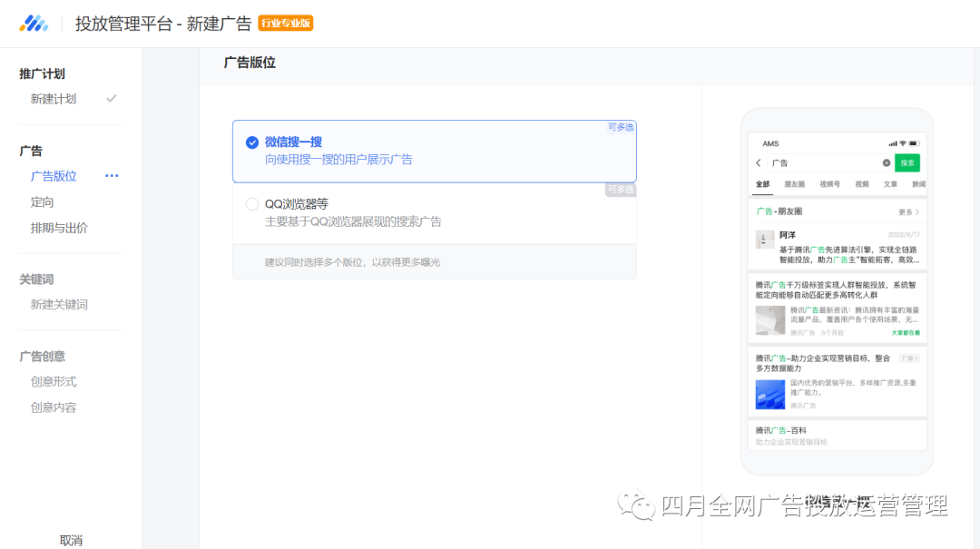980x549 pixels.
Task: Click 阿洋 avatar thumbnail in preview
Action: [764, 240]
